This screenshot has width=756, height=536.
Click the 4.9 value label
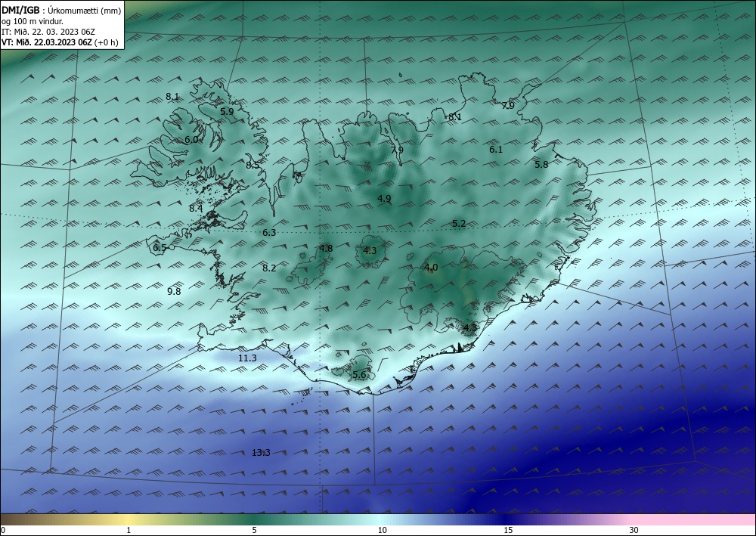click(384, 199)
